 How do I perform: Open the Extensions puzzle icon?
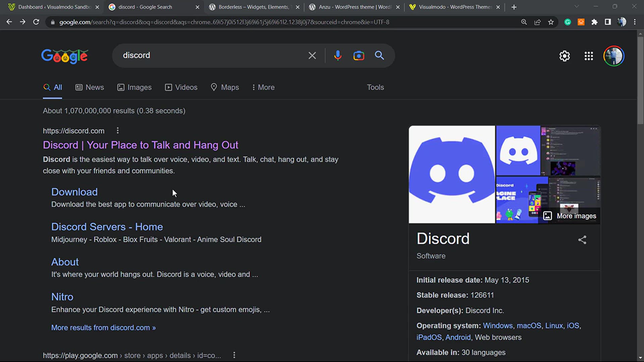(594, 22)
